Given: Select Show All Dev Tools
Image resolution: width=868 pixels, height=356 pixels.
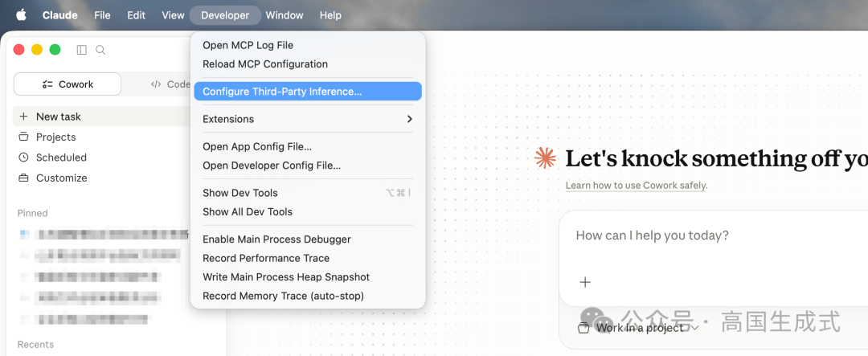Looking at the screenshot, I should click(x=308, y=211).
